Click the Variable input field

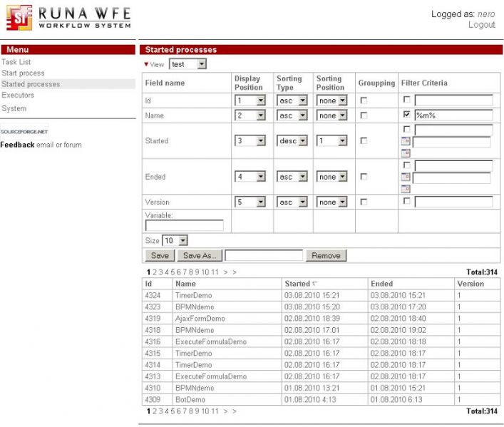[184, 225]
